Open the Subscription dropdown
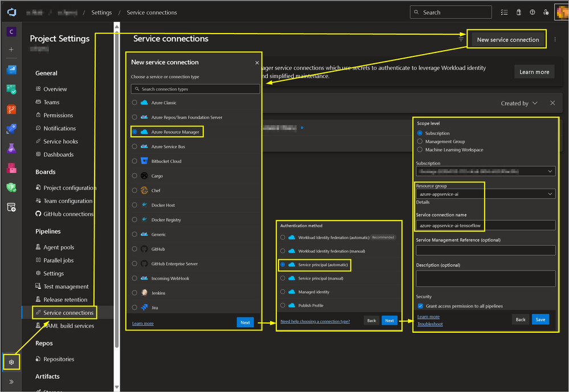Image resolution: width=569 pixels, height=392 pixels. (485, 171)
